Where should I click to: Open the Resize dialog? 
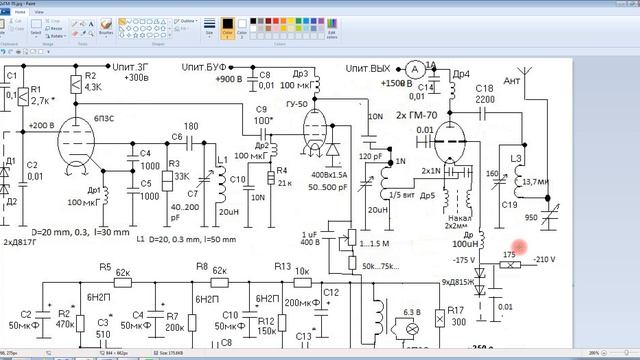53,29
